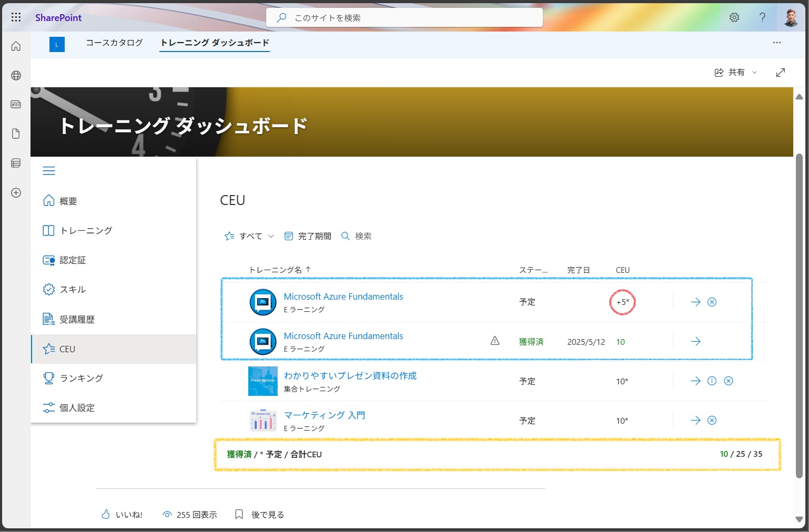Image resolution: width=809 pixels, height=532 pixels.
Task: Expand the すべて filter dropdown
Action: point(249,236)
